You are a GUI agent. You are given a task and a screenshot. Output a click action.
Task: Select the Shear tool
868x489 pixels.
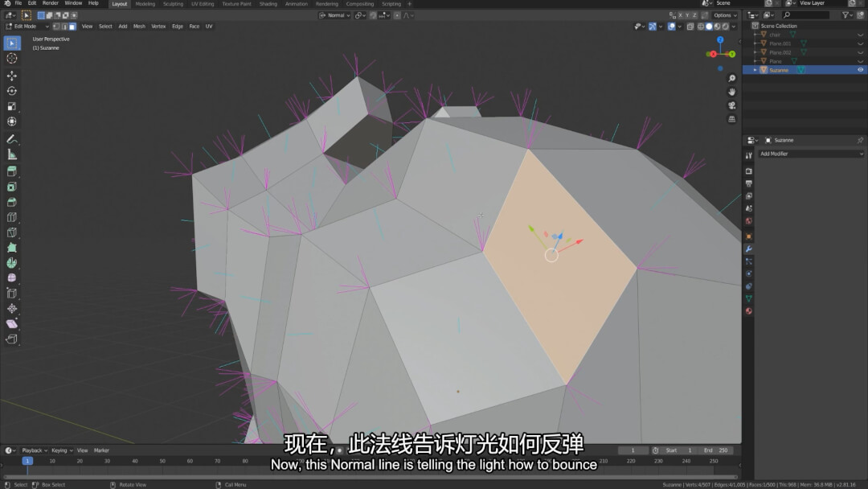11,324
